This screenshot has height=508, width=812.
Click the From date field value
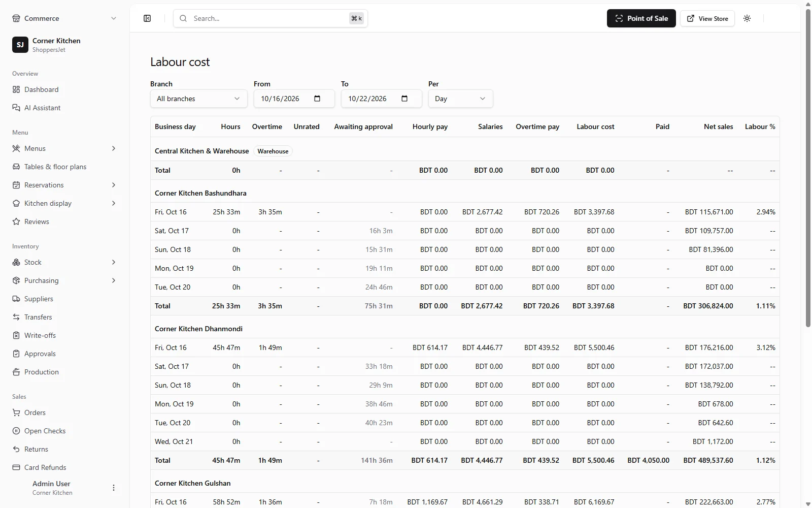(280, 99)
